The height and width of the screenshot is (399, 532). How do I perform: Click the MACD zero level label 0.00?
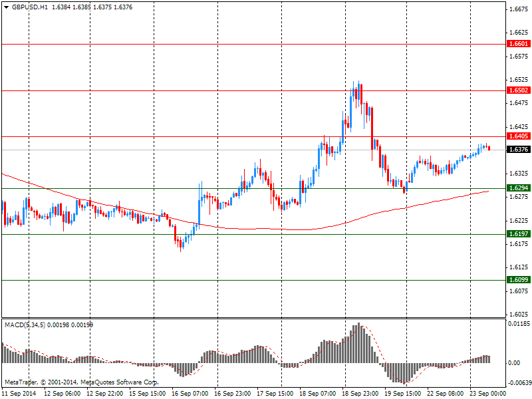(x=514, y=363)
